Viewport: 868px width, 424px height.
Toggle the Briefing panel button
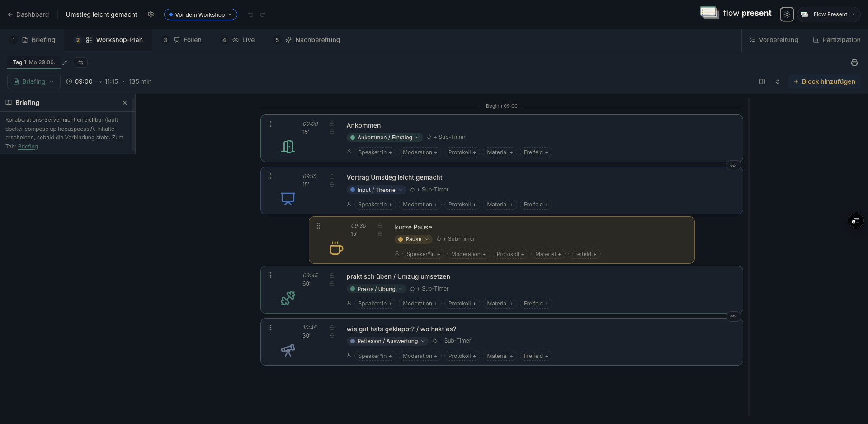[34, 81]
